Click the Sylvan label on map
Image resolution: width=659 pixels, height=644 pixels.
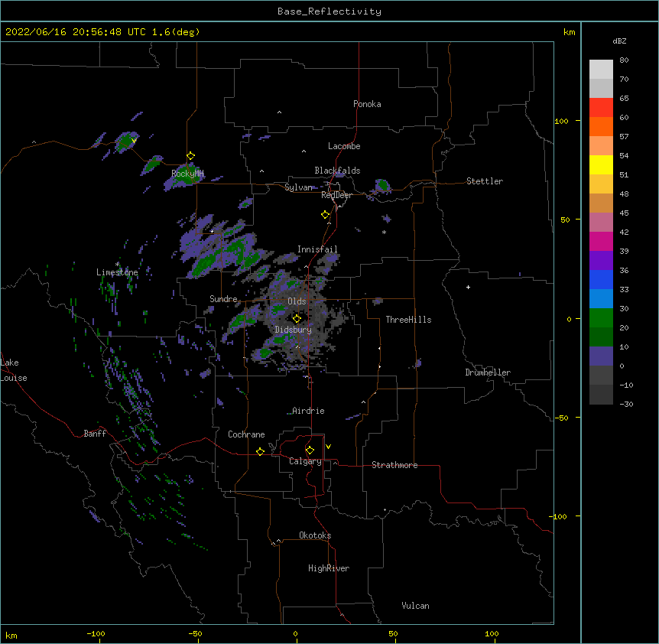tap(298, 187)
